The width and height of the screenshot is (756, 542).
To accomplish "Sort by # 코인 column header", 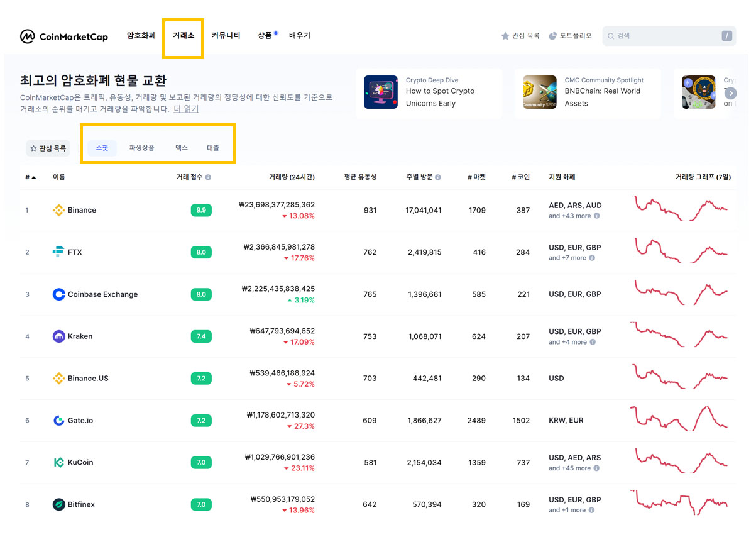I will pyautogui.click(x=521, y=177).
